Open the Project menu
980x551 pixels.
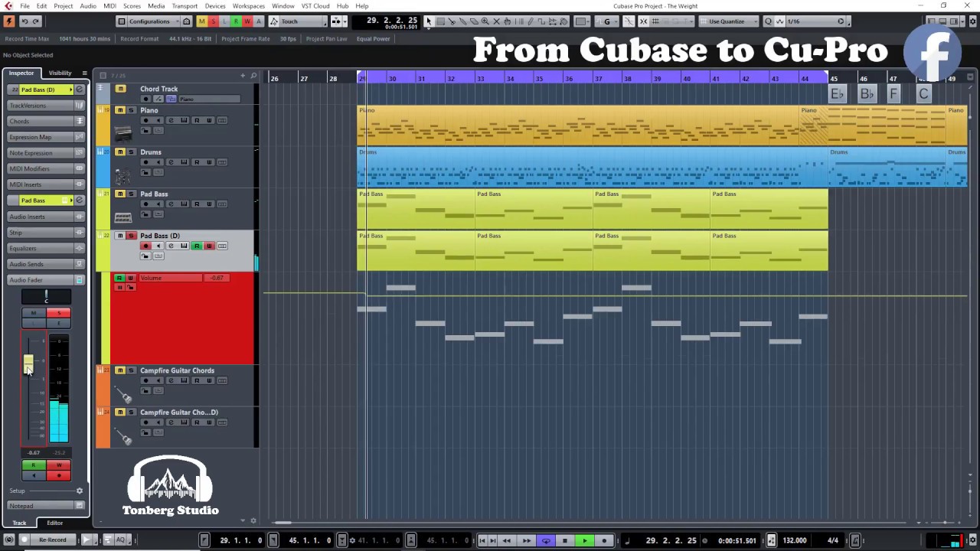click(x=64, y=6)
